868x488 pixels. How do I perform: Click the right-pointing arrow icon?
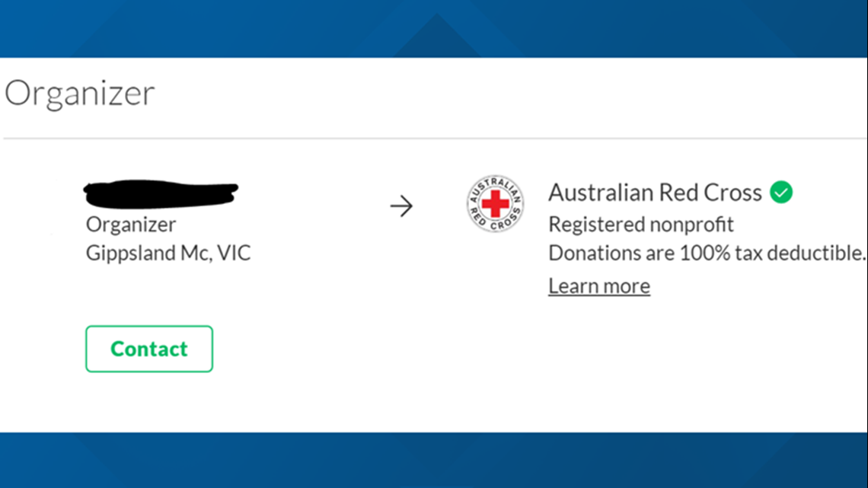click(x=401, y=206)
